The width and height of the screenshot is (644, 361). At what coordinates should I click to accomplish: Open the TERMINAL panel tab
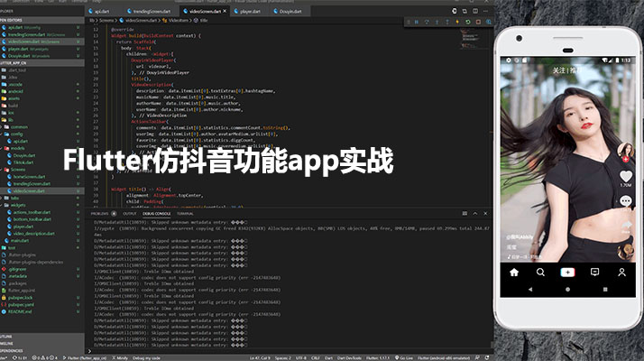tap(185, 214)
